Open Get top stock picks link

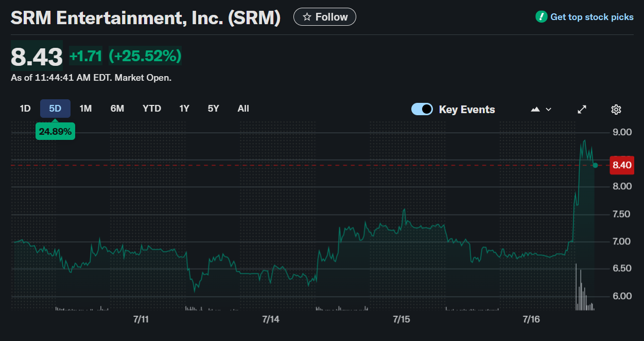(x=591, y=17)
